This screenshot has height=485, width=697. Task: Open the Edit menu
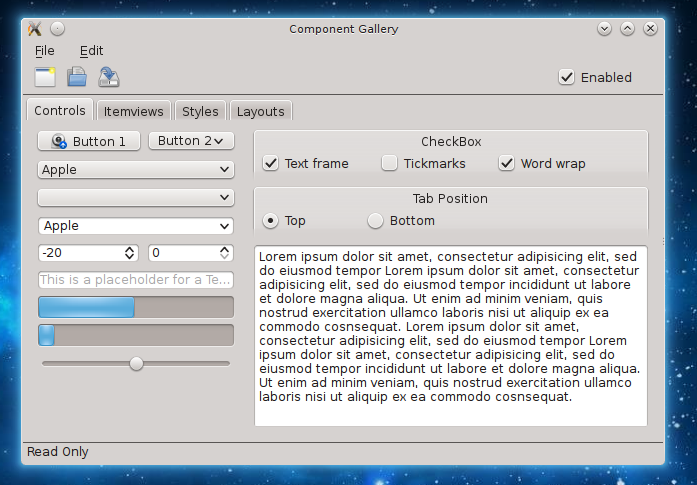click(91, 51)
